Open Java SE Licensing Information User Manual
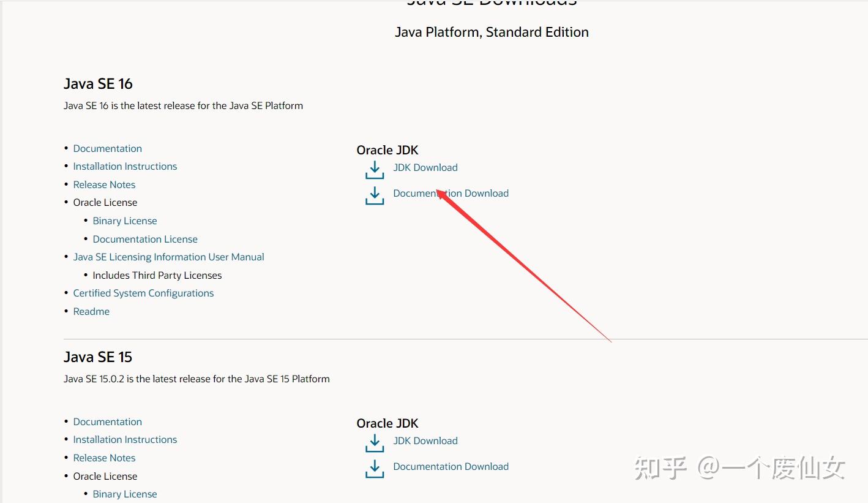The height and width of the screenshot is (503, 868). pyautogui.click(x=169, y=257)
